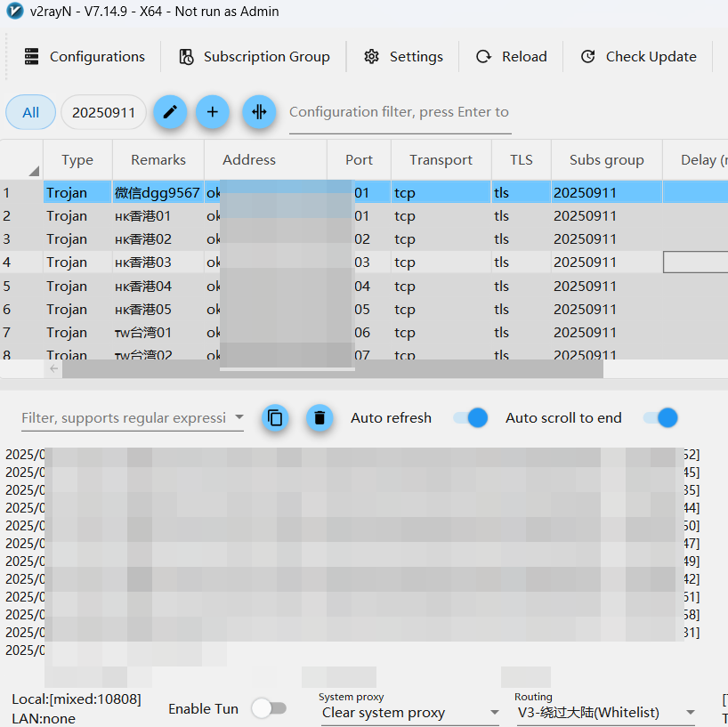Viewport: 728px width, 727px height.
Task: Turn on the Enable Tun switch
Action: 269,708
